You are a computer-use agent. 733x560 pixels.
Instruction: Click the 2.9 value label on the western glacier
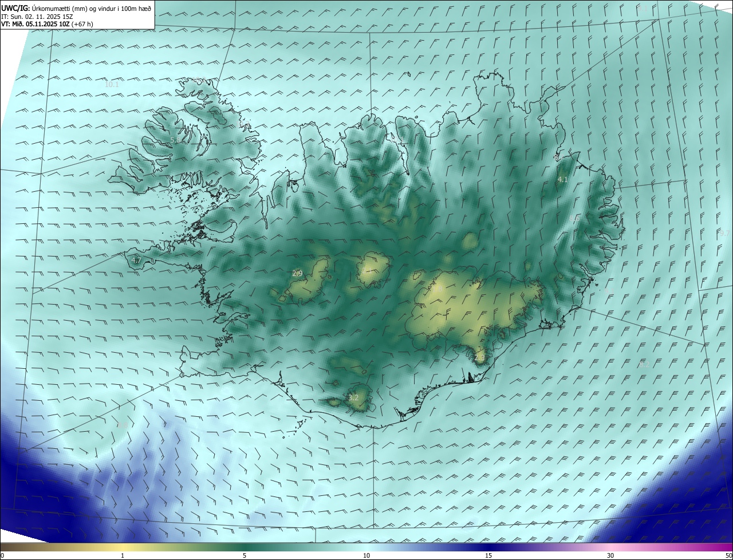tap(297, 274)
